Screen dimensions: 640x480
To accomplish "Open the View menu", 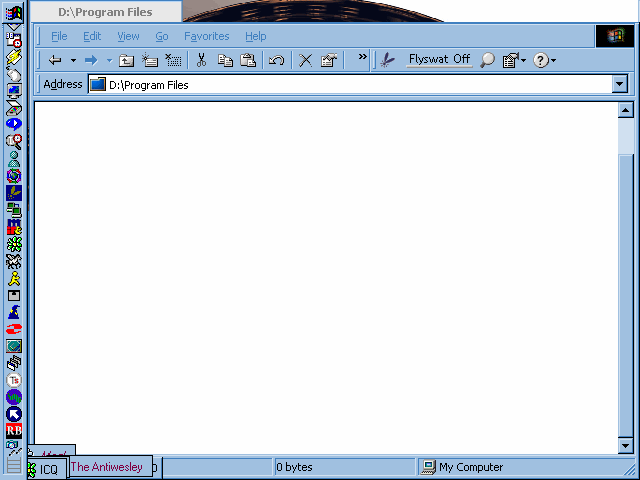I will [x=128, y=36].
